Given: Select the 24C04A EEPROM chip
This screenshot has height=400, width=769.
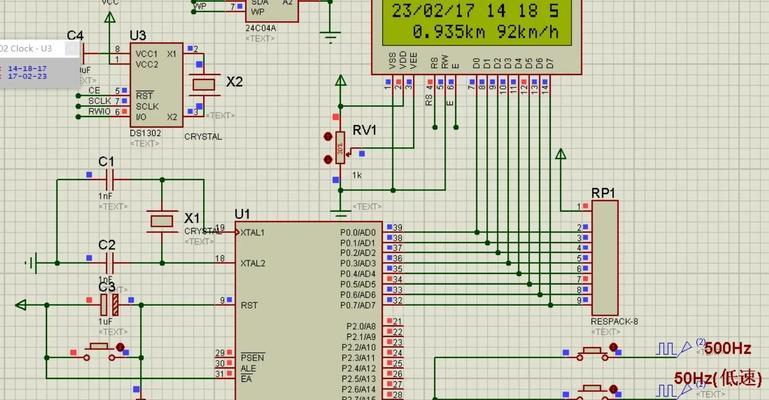Looking at the screenshot, I should [272, 11].
